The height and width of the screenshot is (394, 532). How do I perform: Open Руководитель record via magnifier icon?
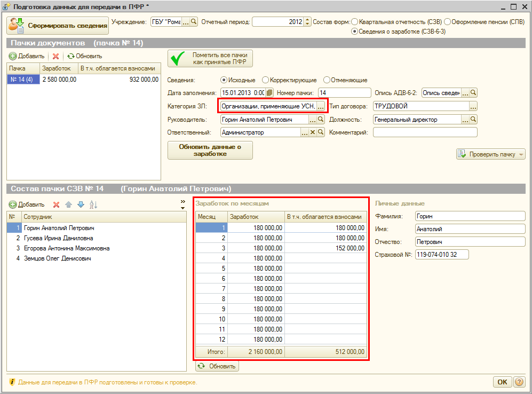[321, 120]
